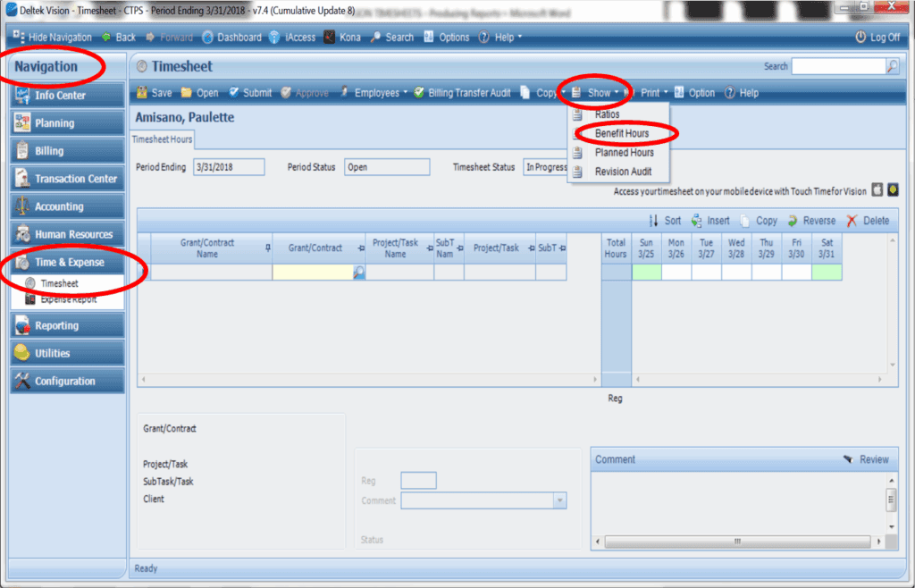The image size is (915, 588).
Task: Pin the Grant/Contract Name column
Action: click(x=268, y=248)
